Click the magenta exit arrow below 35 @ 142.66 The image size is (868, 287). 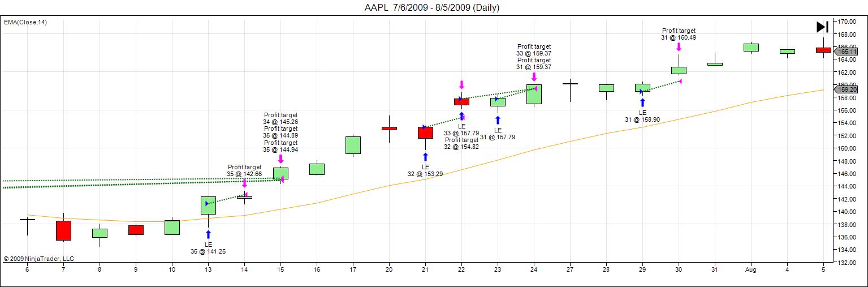244,183
